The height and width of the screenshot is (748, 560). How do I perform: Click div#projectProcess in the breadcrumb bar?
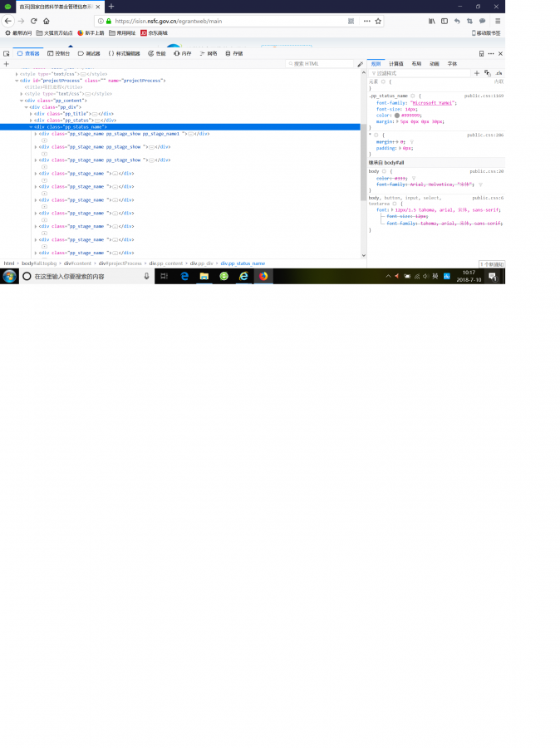(x=120, y=263)
